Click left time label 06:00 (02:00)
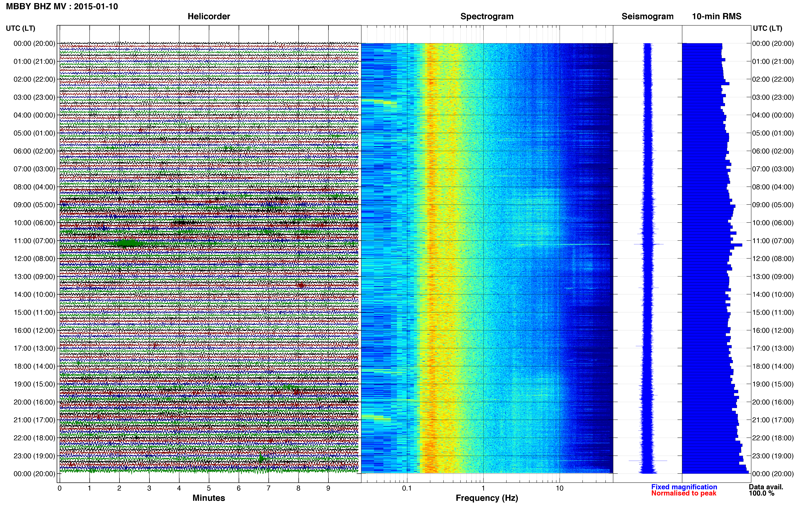812x508 pixels. [34, 151]
